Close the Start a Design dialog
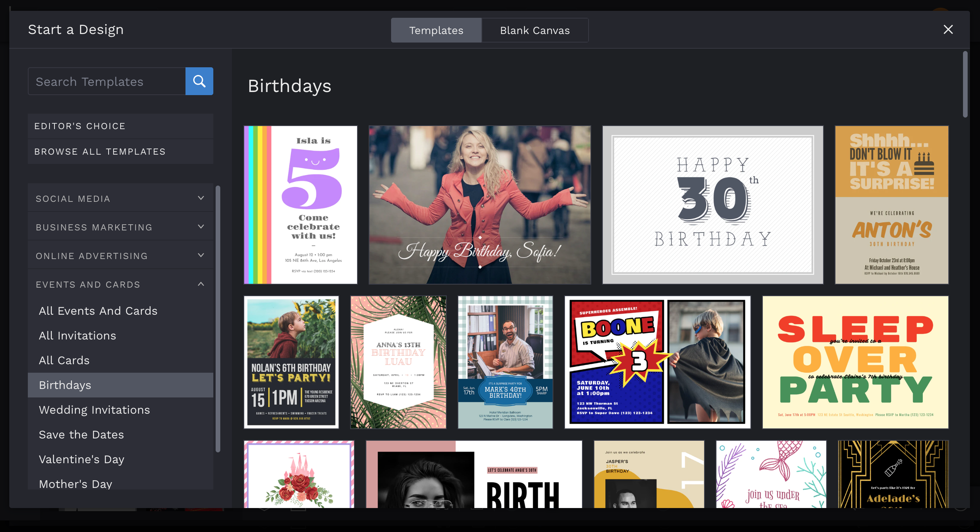 point(948,29)
